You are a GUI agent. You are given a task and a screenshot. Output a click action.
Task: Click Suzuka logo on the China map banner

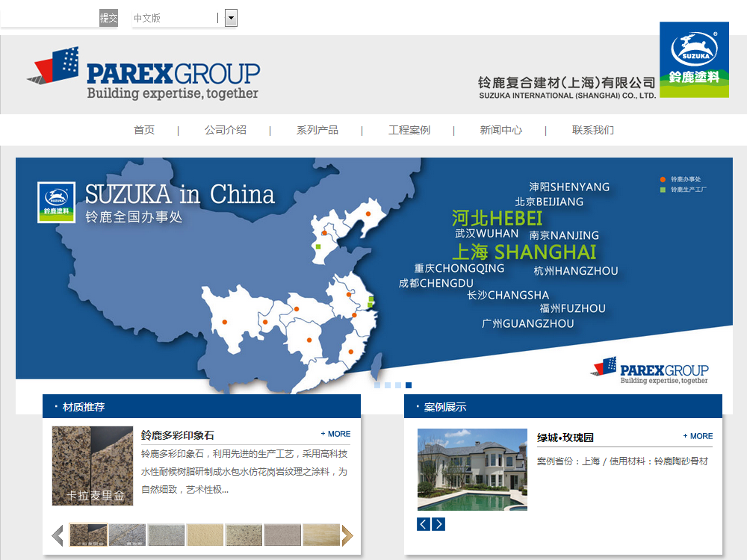(58, 202)
